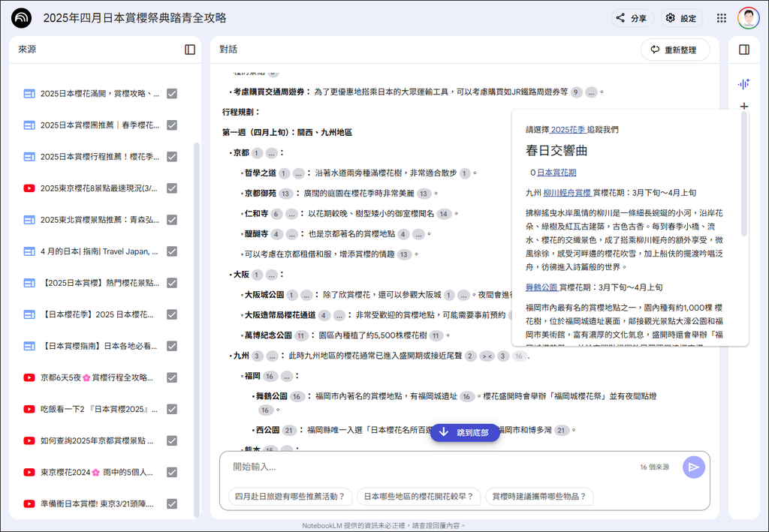Screen dimensions: 769x532
Task: Uncheck source 2025東北賞櫻景點推薦
Action: (172, 220)
